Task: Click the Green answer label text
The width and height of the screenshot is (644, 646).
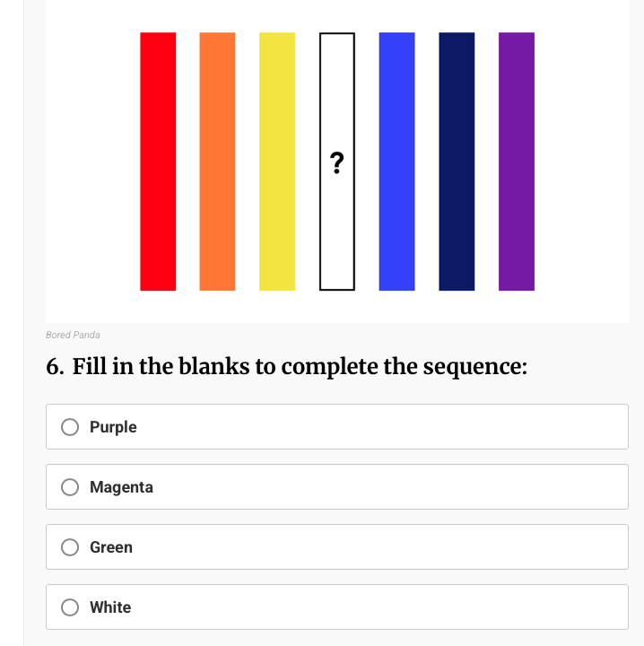Action: [x=111, y=547]
